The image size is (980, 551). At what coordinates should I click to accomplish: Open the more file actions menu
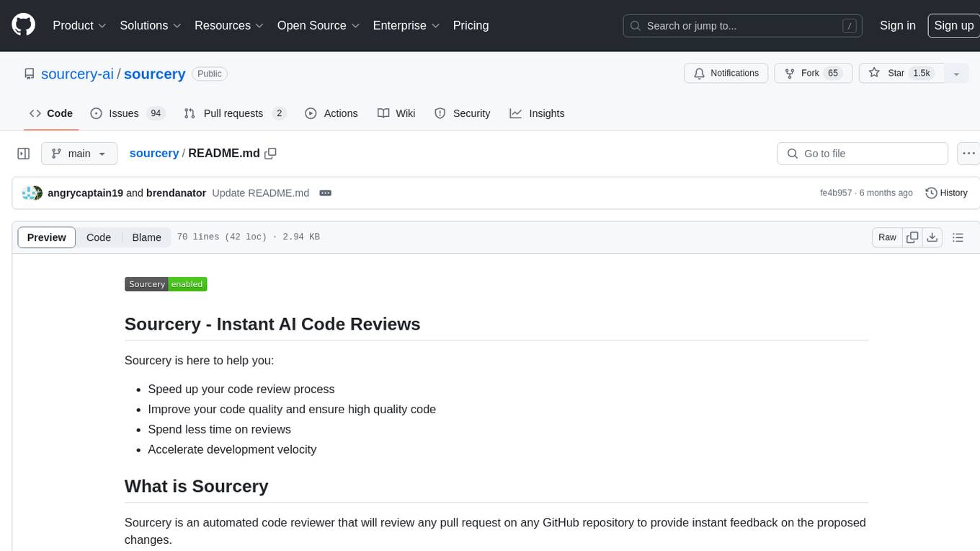(968, 154)
